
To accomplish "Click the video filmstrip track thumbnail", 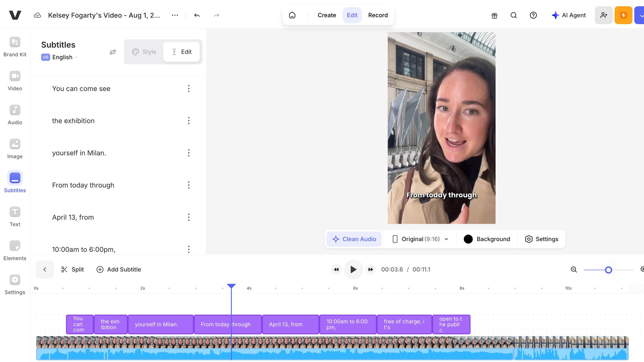I will tap(274, 342).
